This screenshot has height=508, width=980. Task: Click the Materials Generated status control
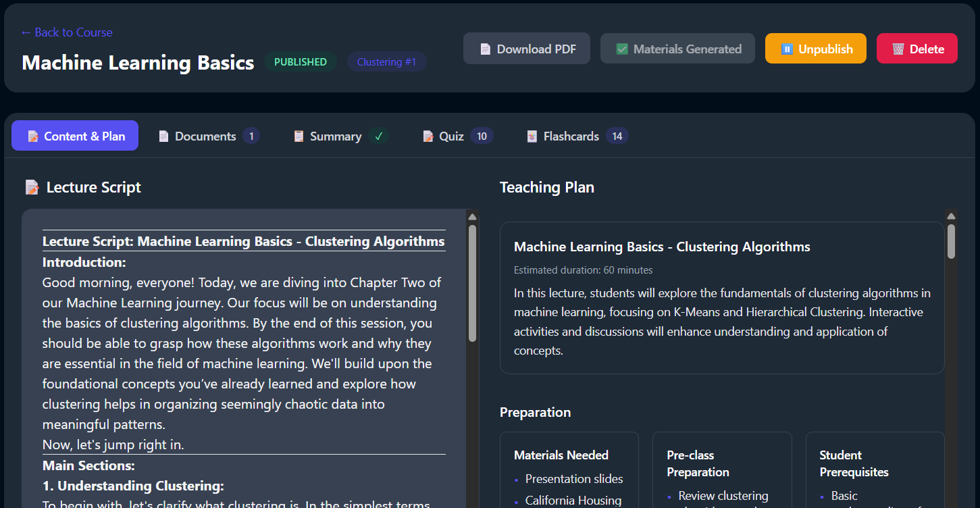[x=677, y=48]
